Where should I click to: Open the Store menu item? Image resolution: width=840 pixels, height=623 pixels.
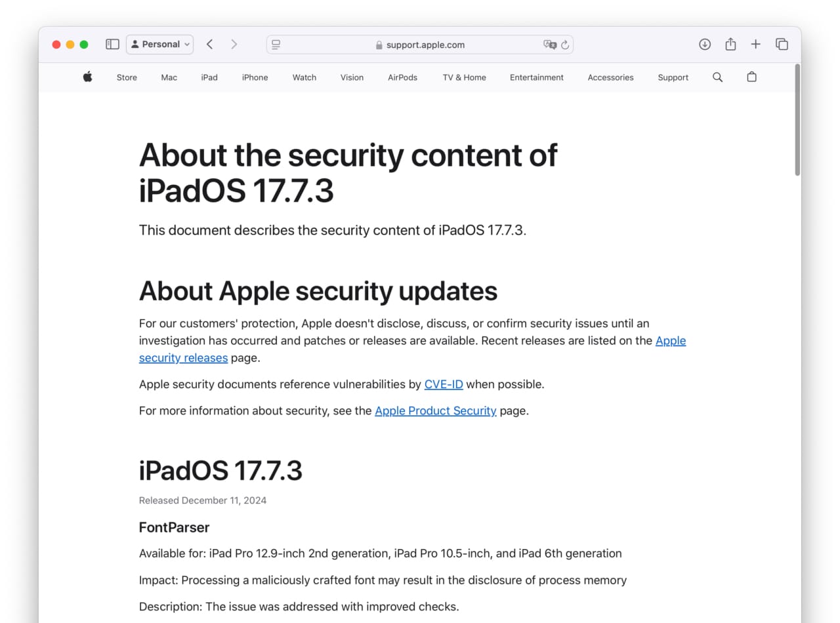pyautogui.click(x=127, y=77)
